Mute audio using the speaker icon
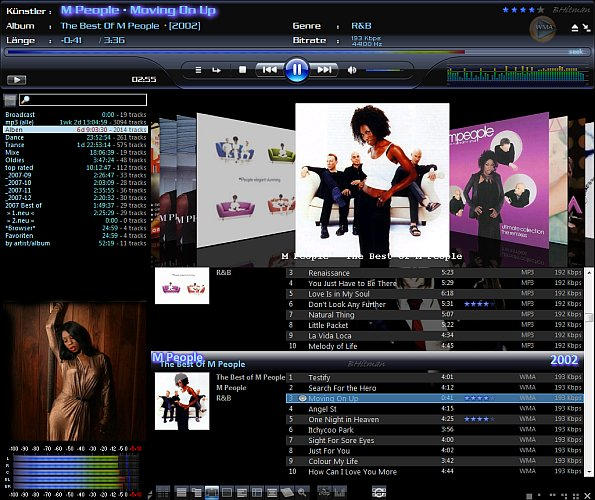The height and width of the screenshot is (500, 595). pos(352,70)
